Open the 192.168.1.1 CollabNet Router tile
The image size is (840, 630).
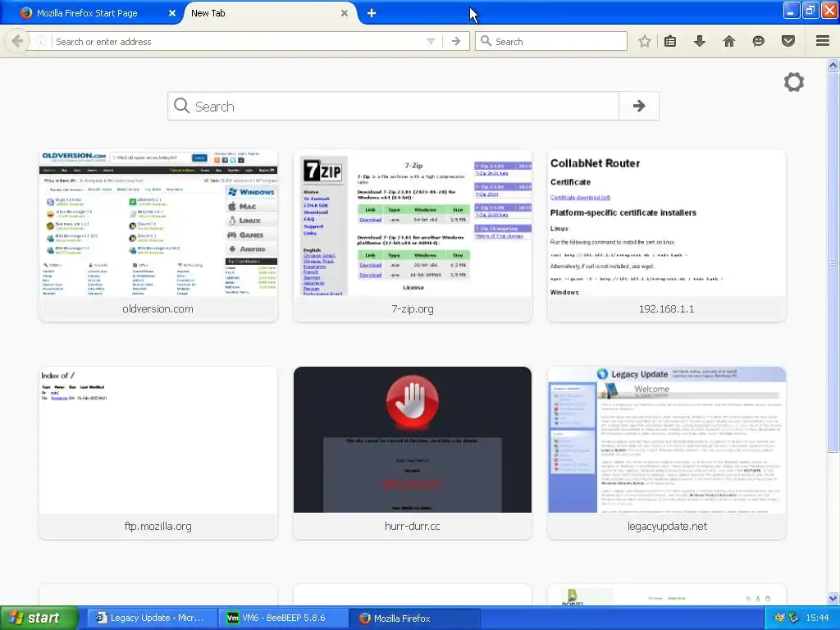click(x=667, y=235)
